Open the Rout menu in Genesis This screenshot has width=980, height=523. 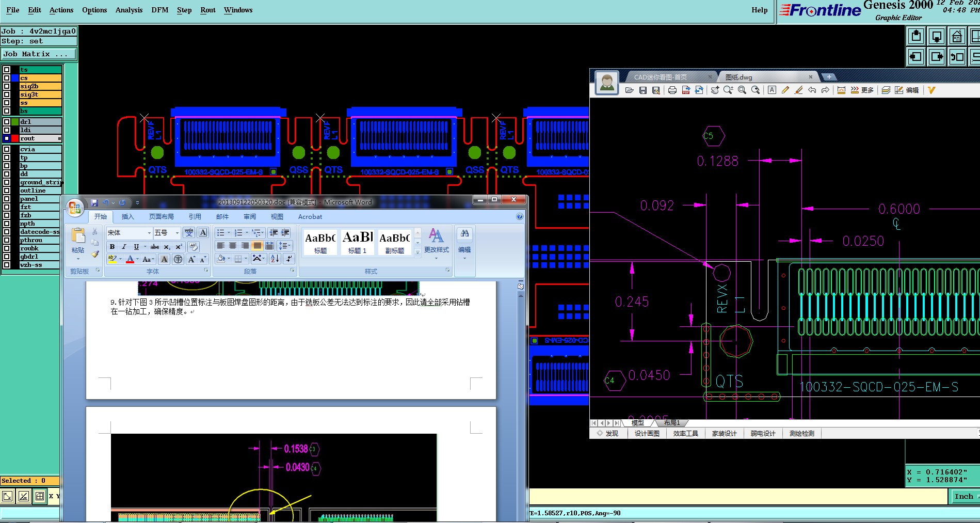click(208, 10)
